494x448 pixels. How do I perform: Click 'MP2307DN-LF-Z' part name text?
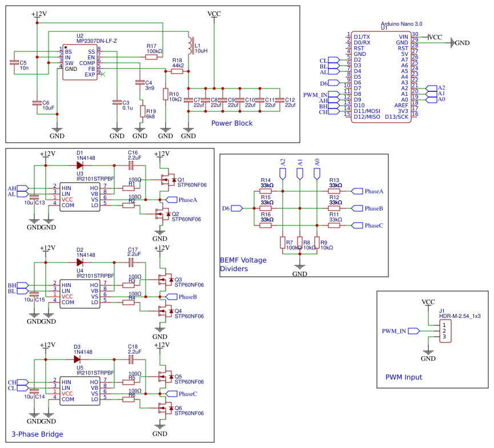pos(97,41)
